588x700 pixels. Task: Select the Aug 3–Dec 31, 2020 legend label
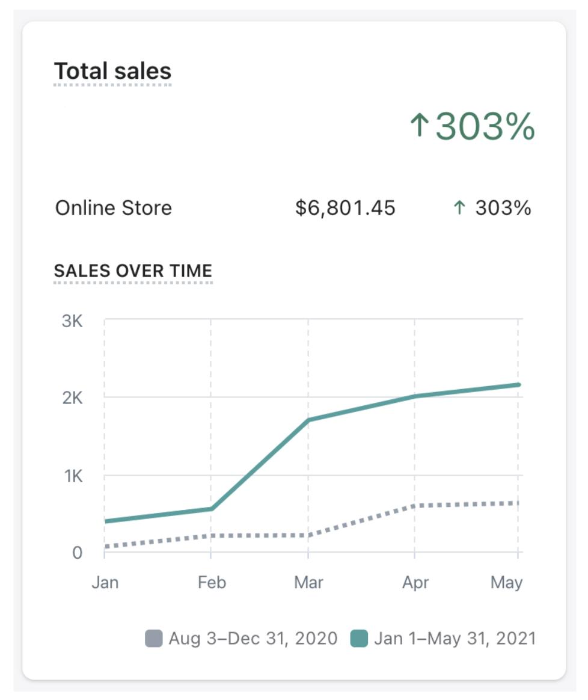[253, 639]
